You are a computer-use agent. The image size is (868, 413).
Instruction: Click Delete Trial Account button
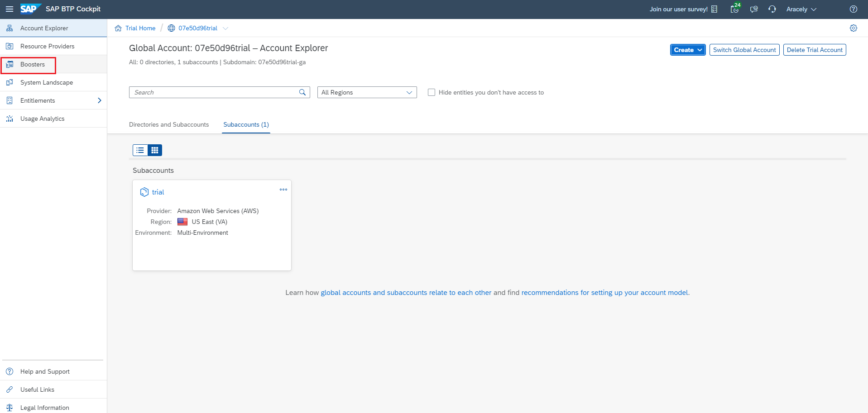tap(814, 50)
